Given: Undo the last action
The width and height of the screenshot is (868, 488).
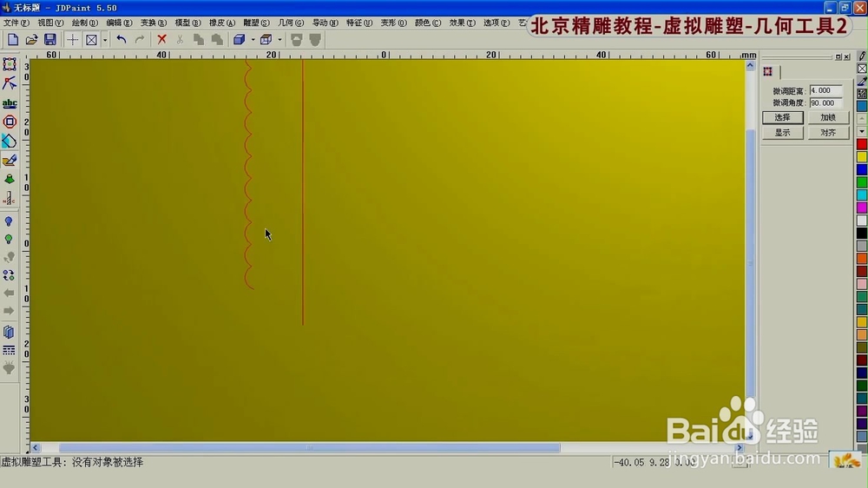Looking at the screenshot, I should coord(122,39).
